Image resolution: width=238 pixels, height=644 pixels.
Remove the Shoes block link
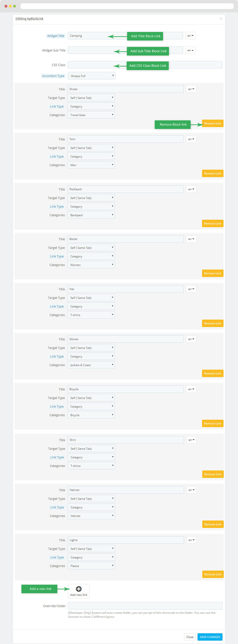[213, 123]
